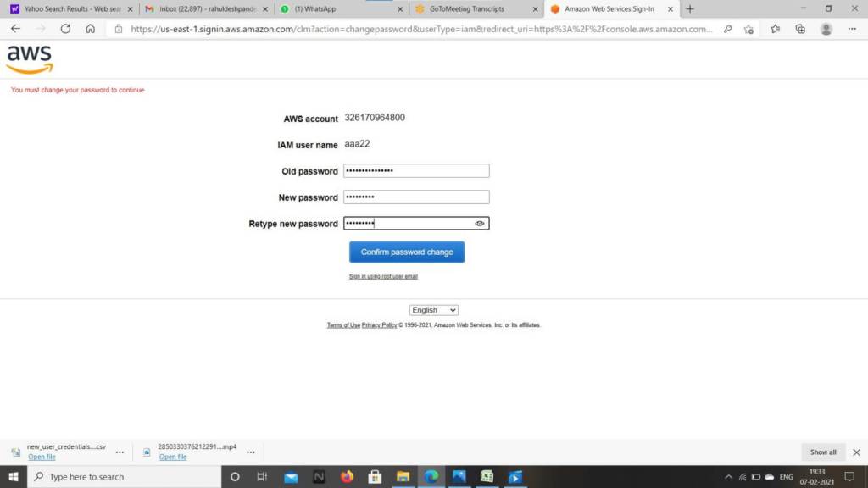The width and height of the screenshot is (868, 488).
Task: Open ENG input language indicator
Action: click(x=786, y=476)
